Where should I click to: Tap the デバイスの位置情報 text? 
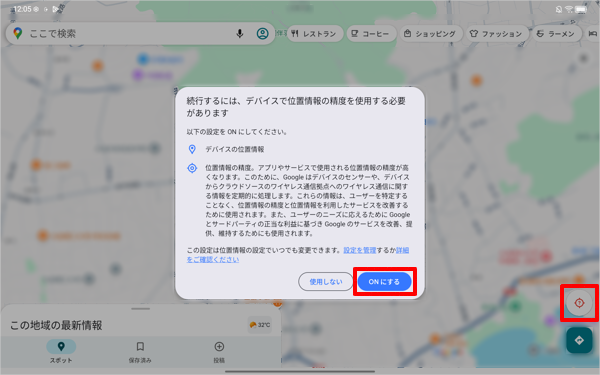click(x=235, y=149)
